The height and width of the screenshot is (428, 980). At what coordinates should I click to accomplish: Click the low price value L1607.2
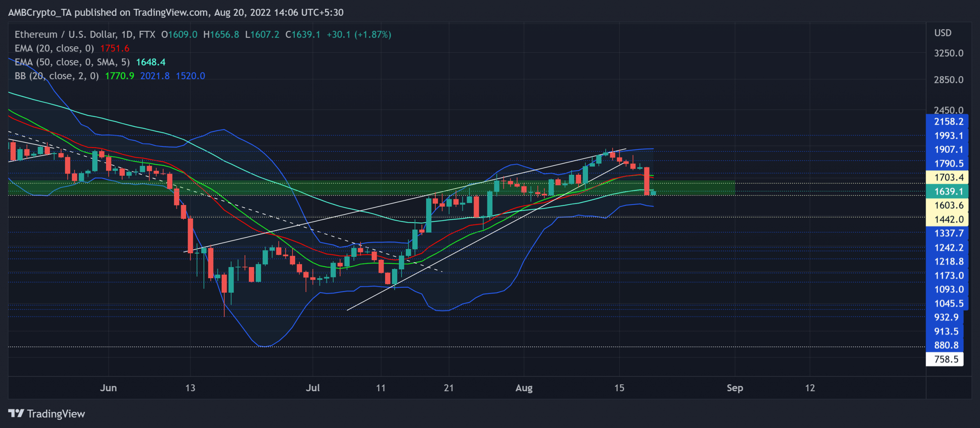pos(262,34)
